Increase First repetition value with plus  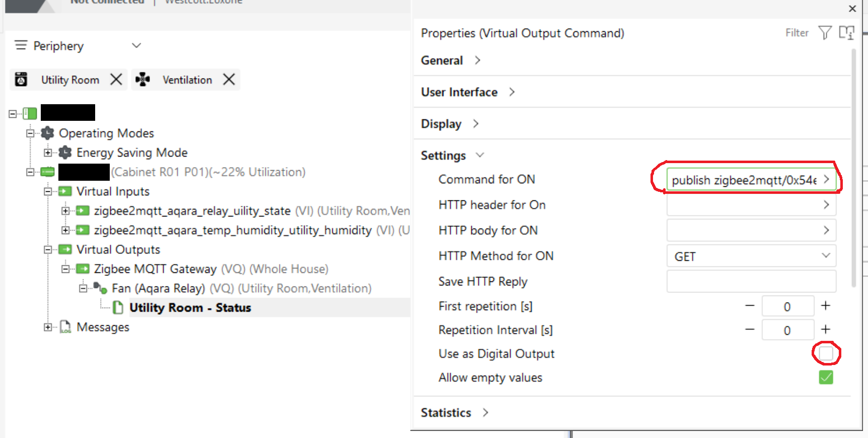(x=826, y=306)
